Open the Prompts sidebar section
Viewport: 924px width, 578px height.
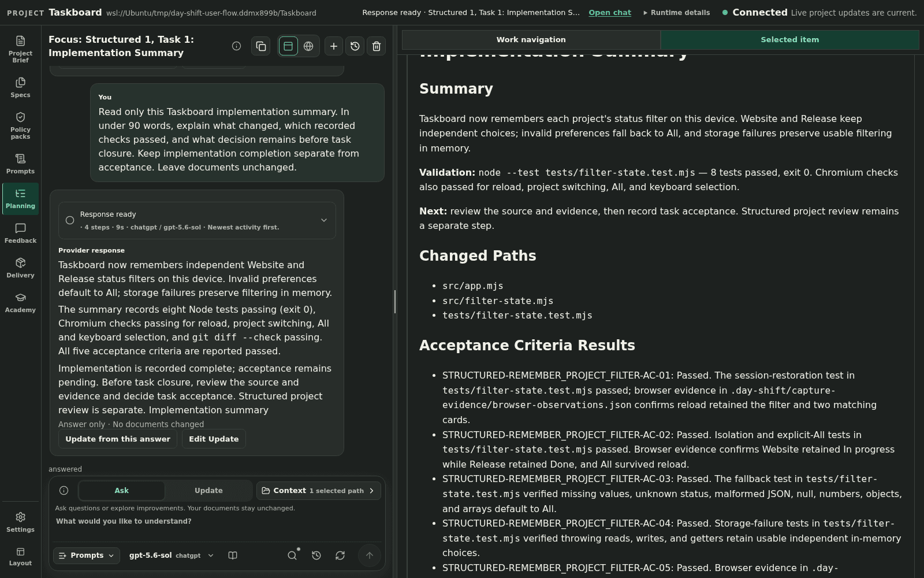pos(20,164)
